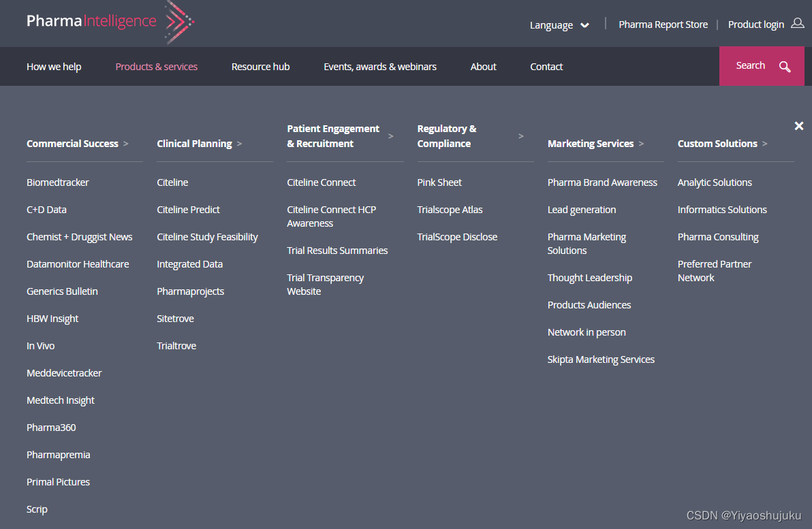Image resolution: width=812 pixels, height=529 pixels.
Task: Open Citeline Connect HCP Awareness link
Action: (x=332, y=217)
